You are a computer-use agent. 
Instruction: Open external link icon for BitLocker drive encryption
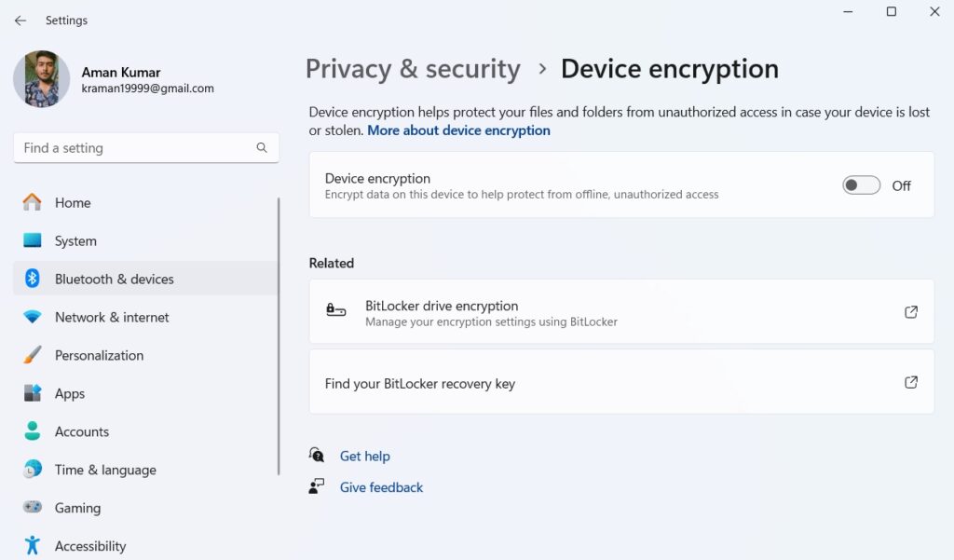[x=911, y=312]
